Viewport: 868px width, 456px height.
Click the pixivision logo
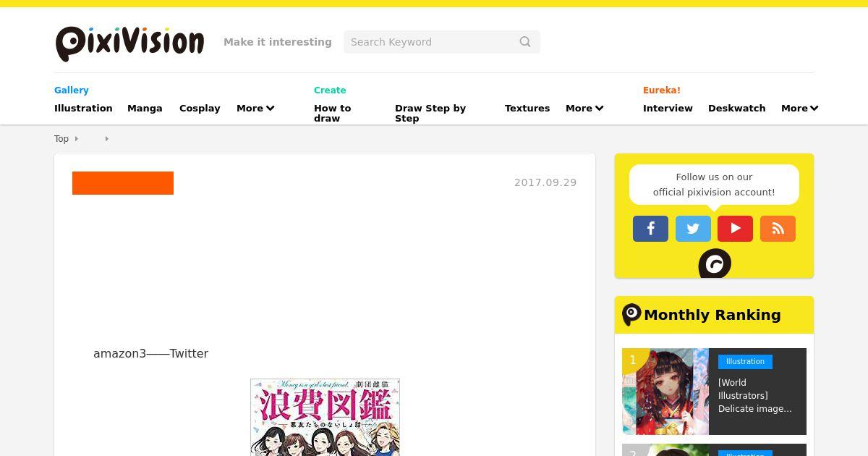(129, 43)
